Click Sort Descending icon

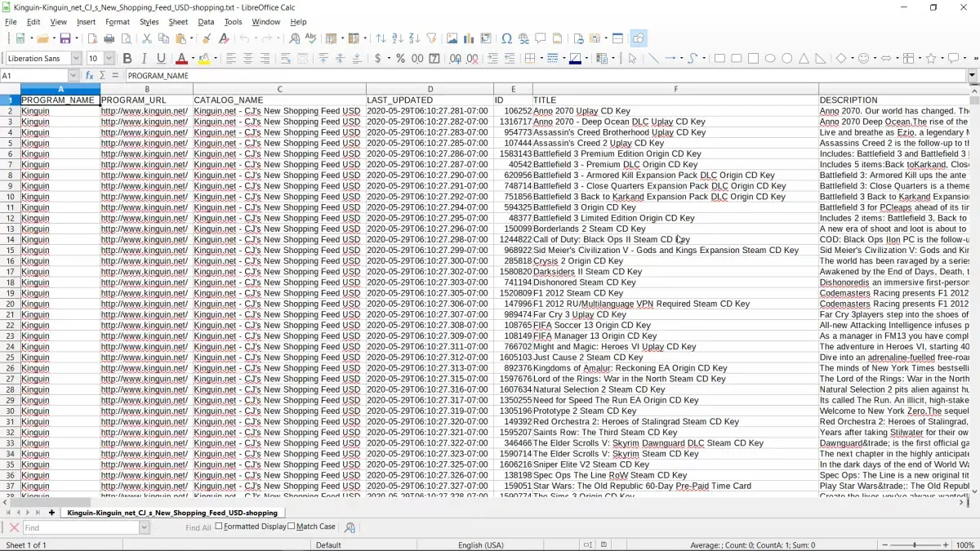414,38
